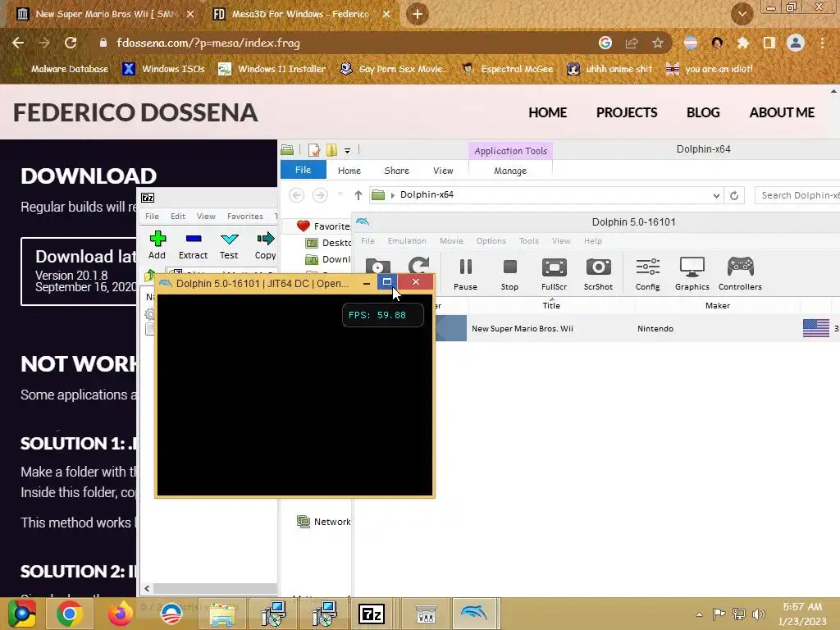Viewport: 840px width, 630px height.
Task: Open the Movie menu in Dolphin
Action: [451, 241]
